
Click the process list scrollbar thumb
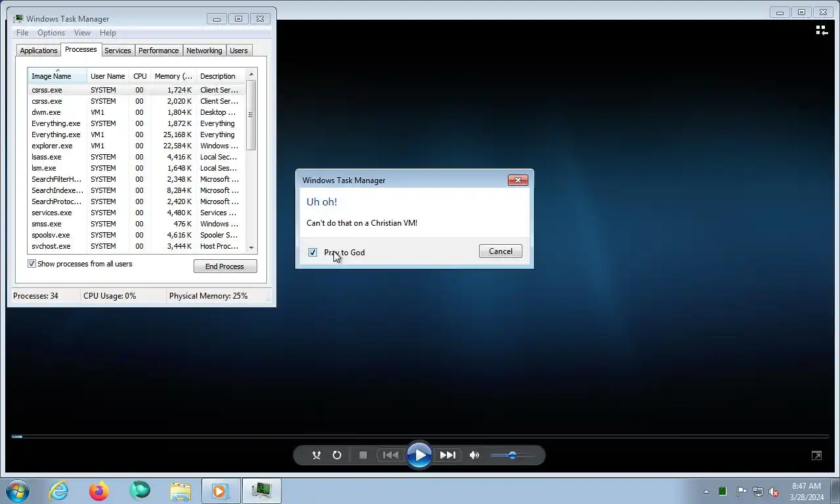(251, 115)
